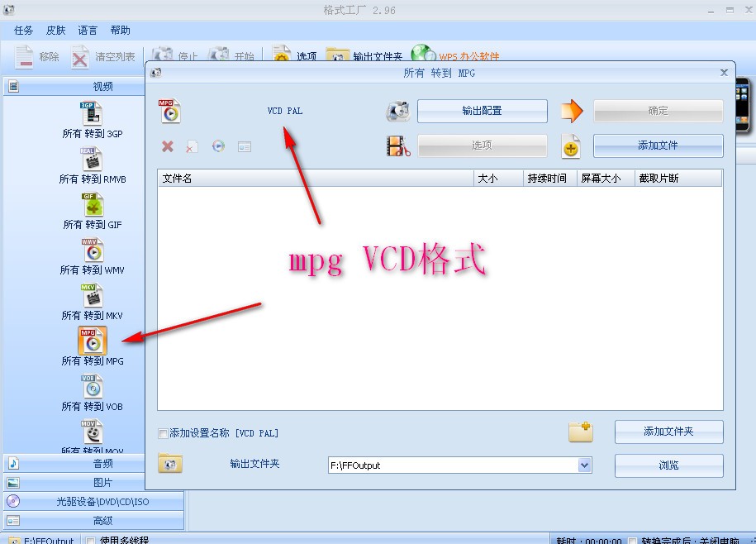
Task: Select the All to MPG converter icon
Action: coord(92,341)
